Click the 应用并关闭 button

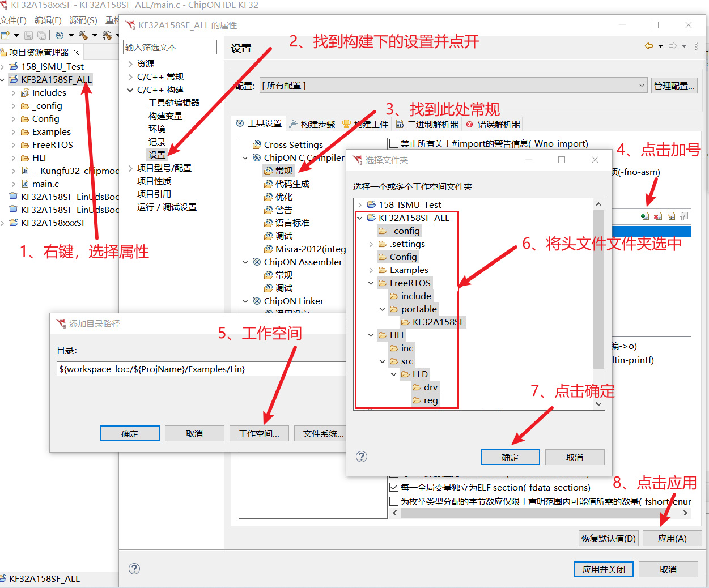[604, 569]
